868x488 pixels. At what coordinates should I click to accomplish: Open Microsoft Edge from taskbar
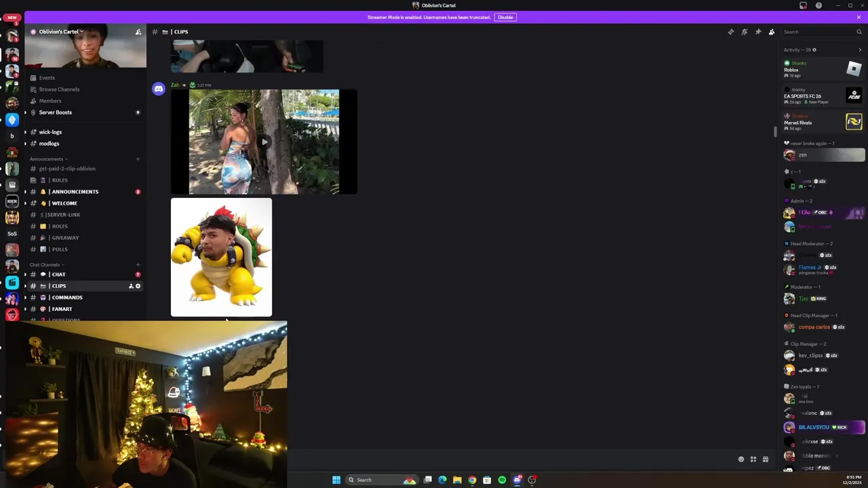[442, 480]
